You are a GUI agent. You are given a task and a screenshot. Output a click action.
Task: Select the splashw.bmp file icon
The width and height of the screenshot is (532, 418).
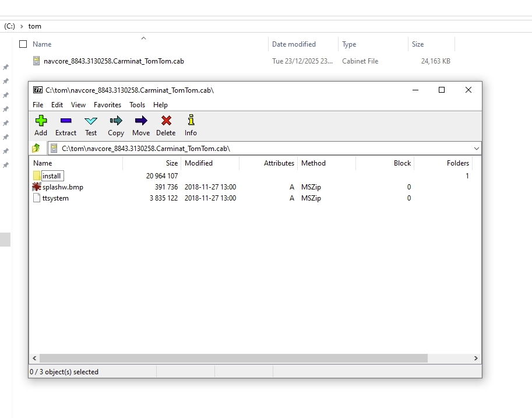point(37,187)
